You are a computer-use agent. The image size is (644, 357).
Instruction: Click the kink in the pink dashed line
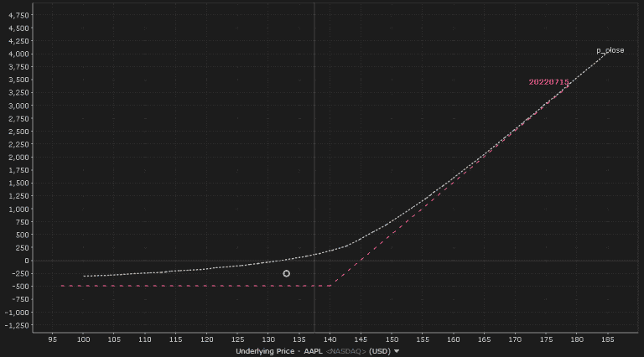click(330, 286)
